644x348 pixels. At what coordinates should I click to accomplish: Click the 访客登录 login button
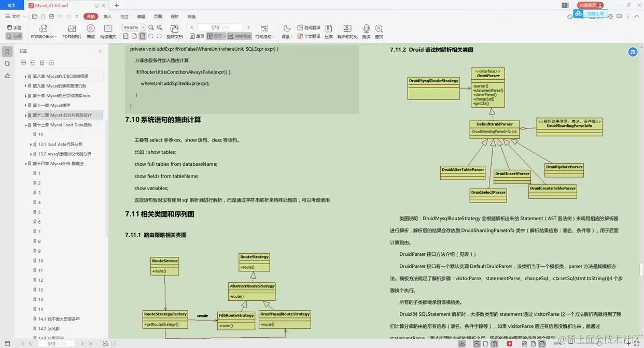tap(590, 5)
